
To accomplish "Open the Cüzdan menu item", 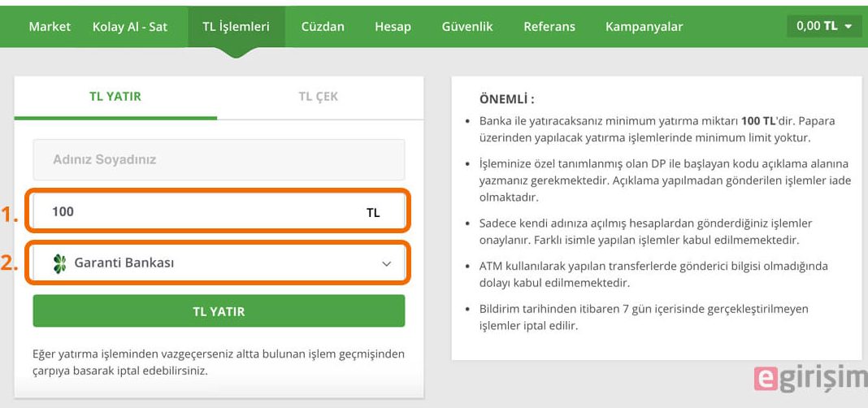I will [x=323, y=27].
